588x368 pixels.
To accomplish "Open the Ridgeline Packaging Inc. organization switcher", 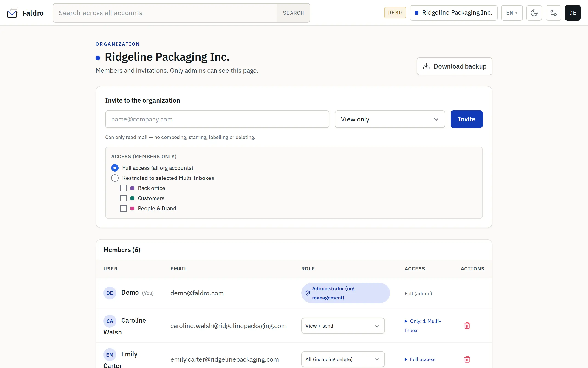I will pyautogui.click(x=453, y=13).
